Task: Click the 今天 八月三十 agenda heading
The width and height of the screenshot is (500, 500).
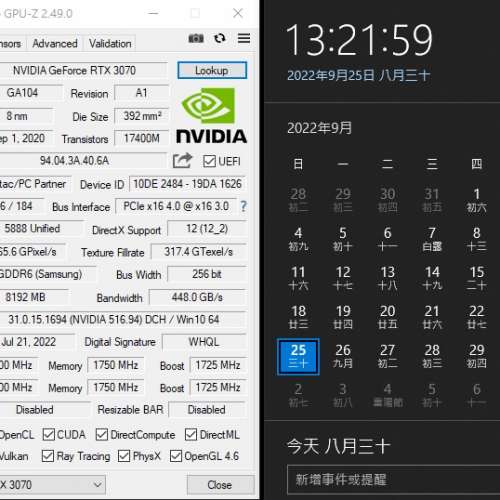Action: pos(338,446)
